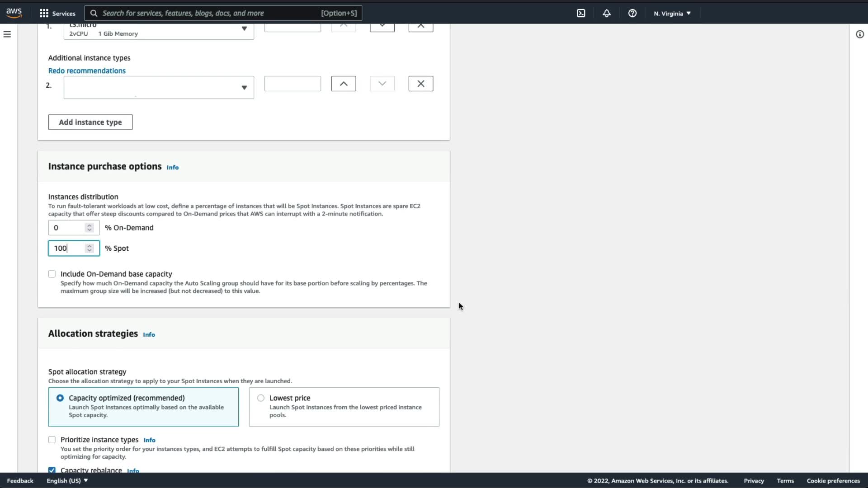
Task: Select Capacity optimized (recommended) option
Action: (x=60, y=398)
